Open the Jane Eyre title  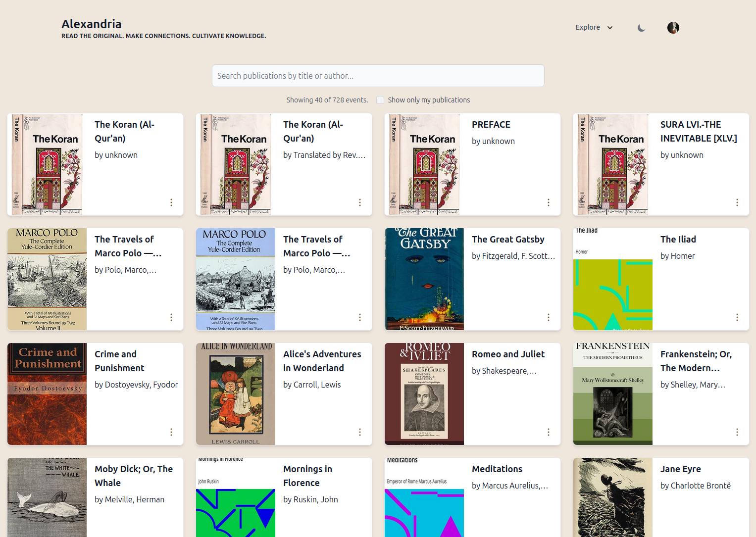point(680,469)
